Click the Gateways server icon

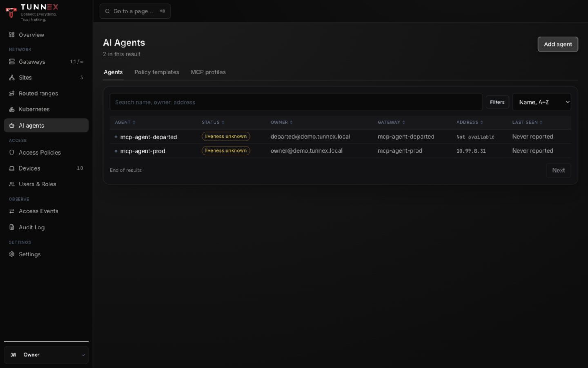(12, 62)
